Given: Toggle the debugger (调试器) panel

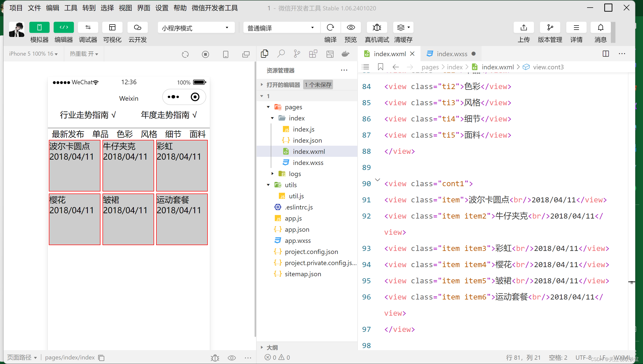Looking at the screenshot, I should (88, 27).
